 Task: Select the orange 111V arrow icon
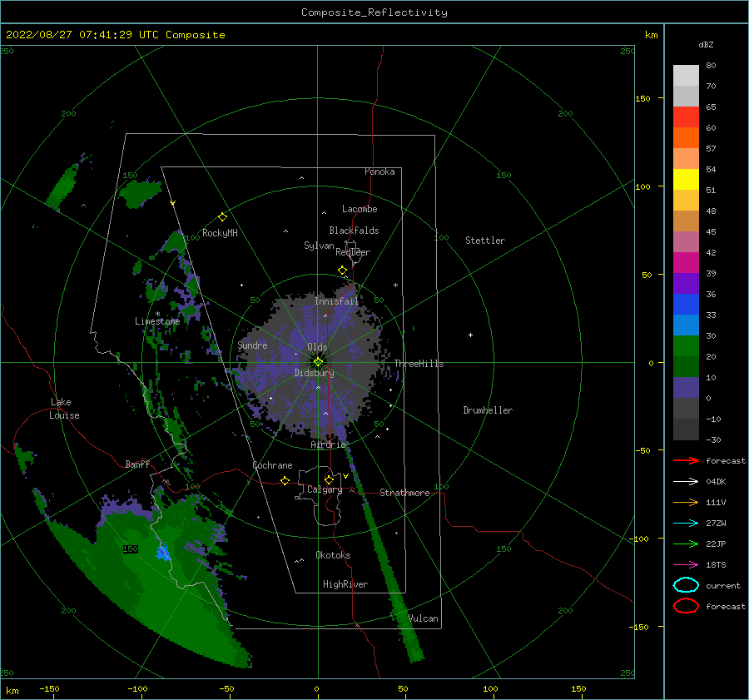[686, 502]
